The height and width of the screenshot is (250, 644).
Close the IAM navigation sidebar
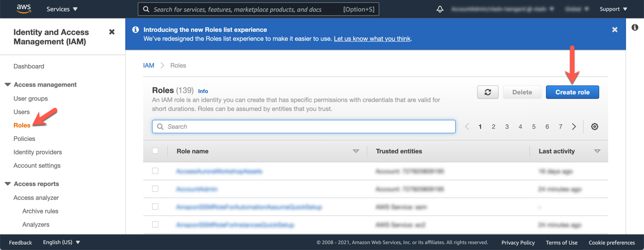pyautogui.click(x=112, y=32)
